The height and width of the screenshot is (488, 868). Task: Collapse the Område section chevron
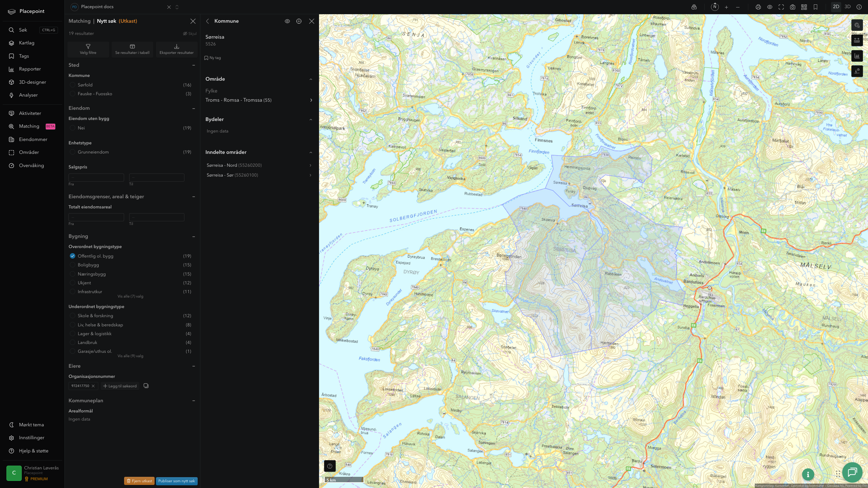click(311, 79)
